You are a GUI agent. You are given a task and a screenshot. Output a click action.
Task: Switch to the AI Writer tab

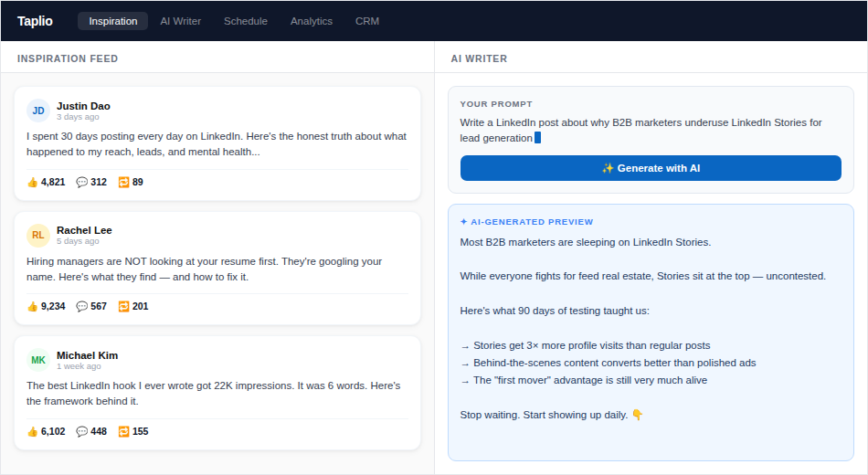click(180, 21)
